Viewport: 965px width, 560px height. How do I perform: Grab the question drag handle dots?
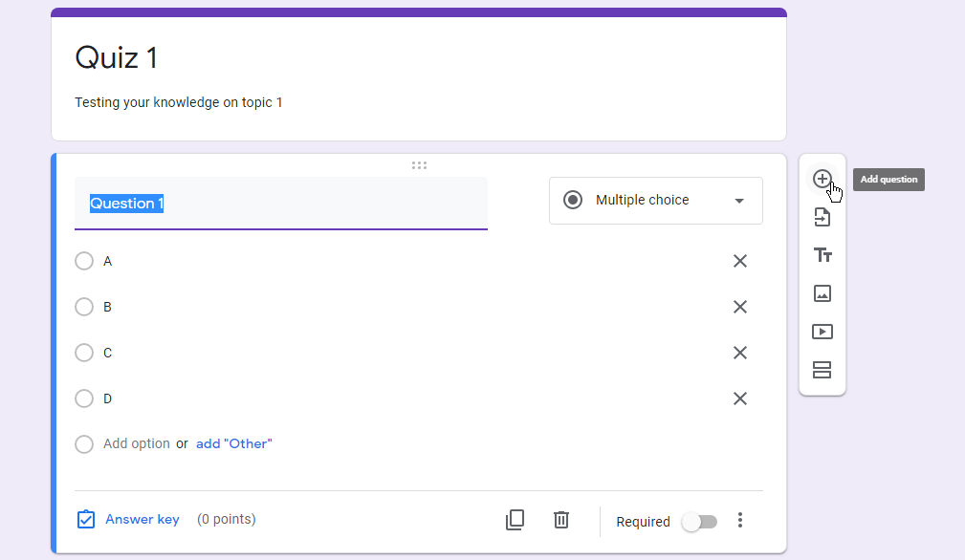coord(419,165)
